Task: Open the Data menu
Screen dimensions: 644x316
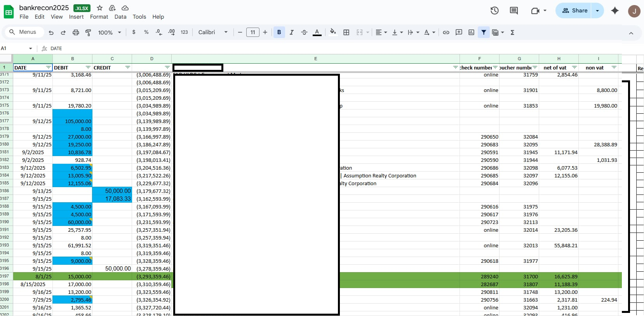Action: tap(120, 17)
